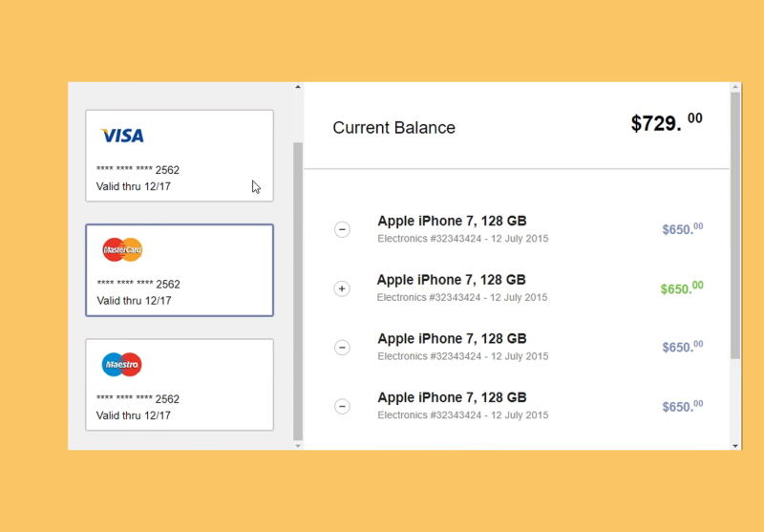The width and height of the screenshot is (764, 532).
Task: Click the transactions scrollbar up arrow
Action: point(734,87)
